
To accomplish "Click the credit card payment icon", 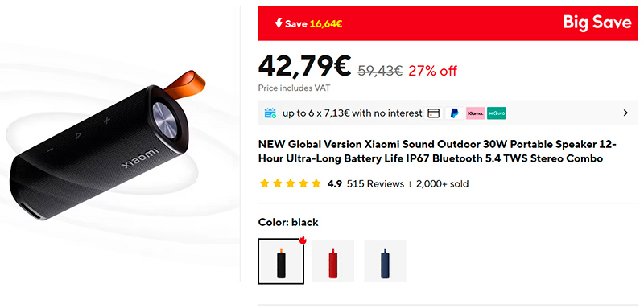I will [x=433, y=113].
